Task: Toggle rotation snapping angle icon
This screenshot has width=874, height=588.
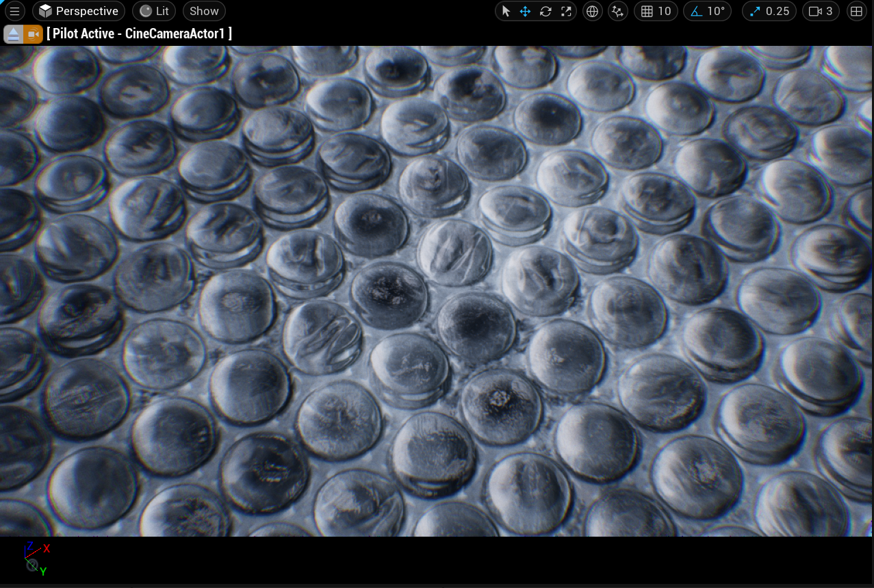Action: point(696,11)
